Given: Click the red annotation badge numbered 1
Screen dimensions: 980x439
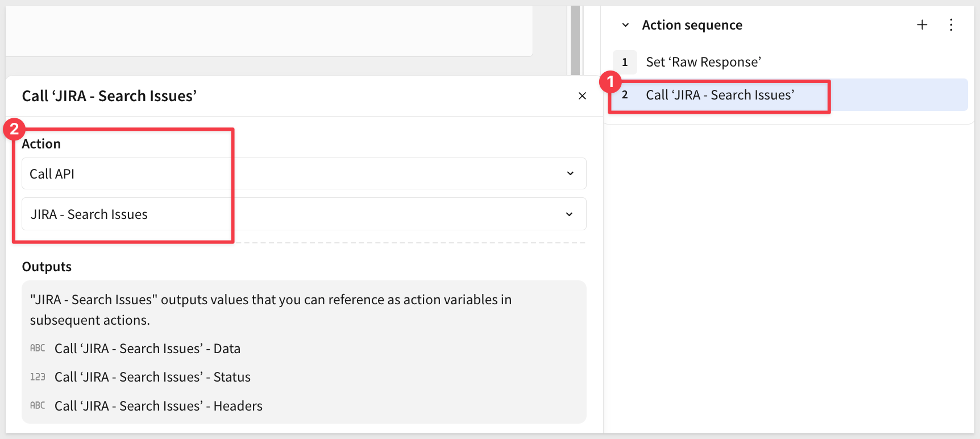Looking at the screenshot, I should point(611,82).
